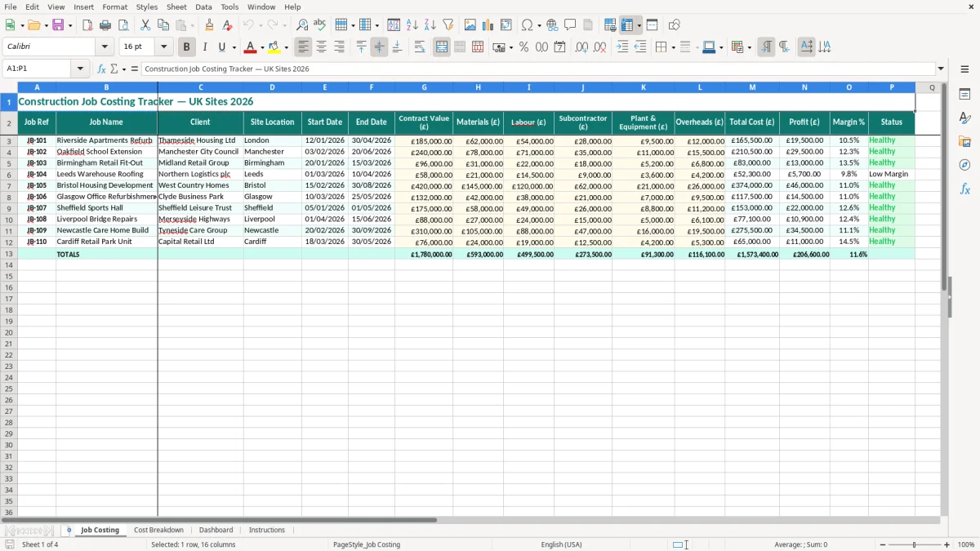
Task: Open background color dropdown arrow
Action: tap(286, 47)
